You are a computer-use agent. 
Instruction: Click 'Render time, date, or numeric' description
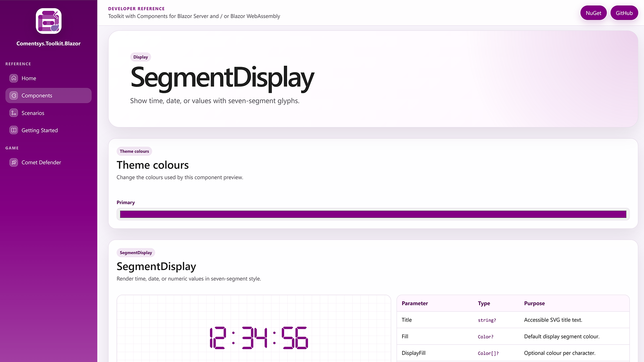click(x=189, y=279)
